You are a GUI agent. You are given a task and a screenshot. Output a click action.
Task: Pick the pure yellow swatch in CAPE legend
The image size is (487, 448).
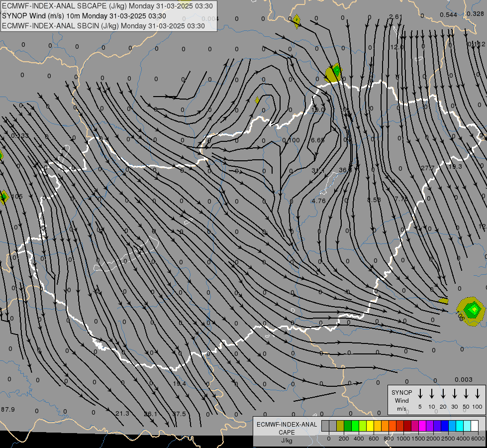point(370,426)
